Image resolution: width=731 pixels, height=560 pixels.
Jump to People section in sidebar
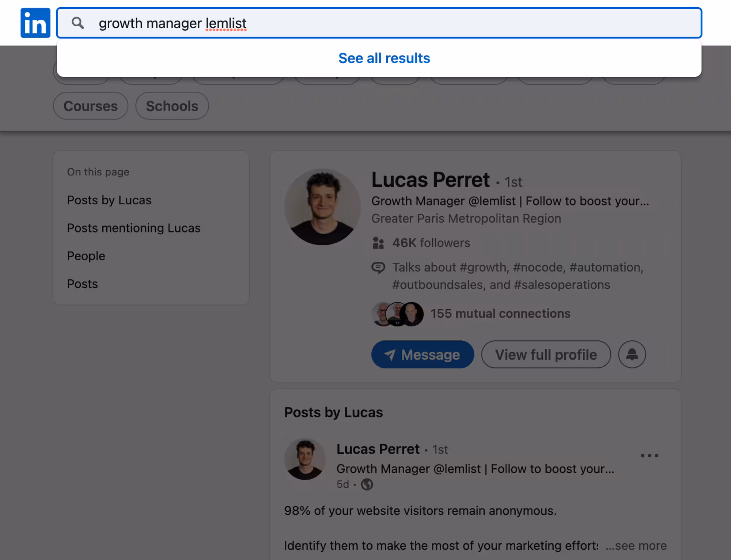coord(86,256)
